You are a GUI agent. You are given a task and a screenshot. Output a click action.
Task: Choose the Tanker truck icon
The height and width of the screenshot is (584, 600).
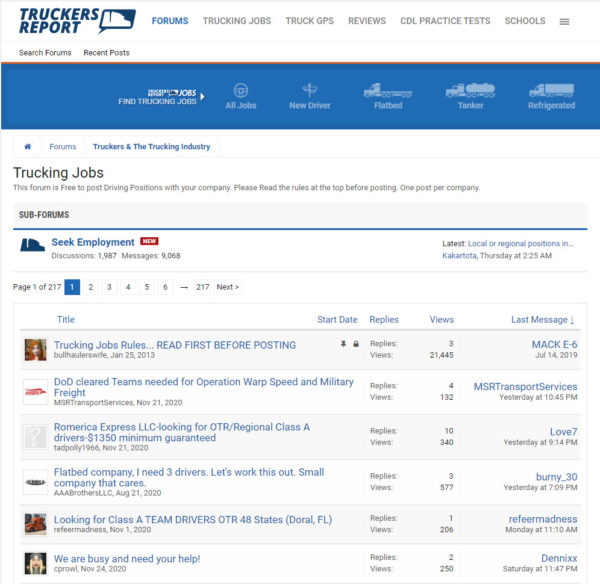pos(470,91)
